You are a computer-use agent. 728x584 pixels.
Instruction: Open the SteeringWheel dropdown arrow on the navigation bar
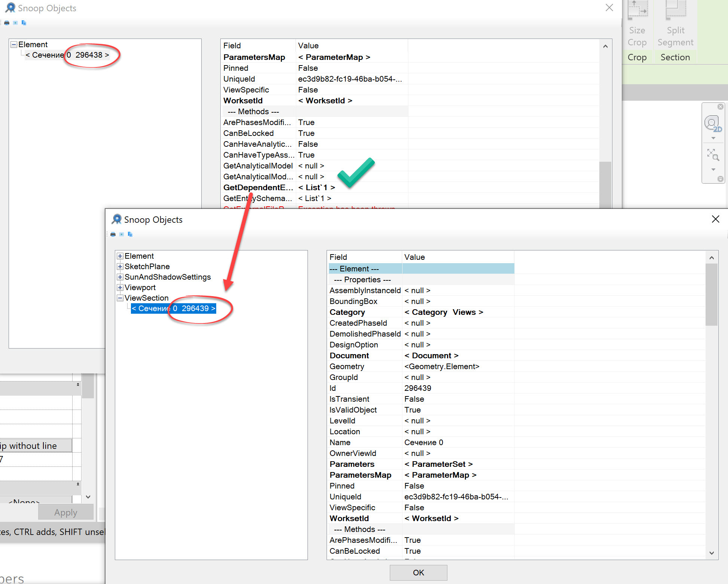pyautogui.click(x=713, y=138)
